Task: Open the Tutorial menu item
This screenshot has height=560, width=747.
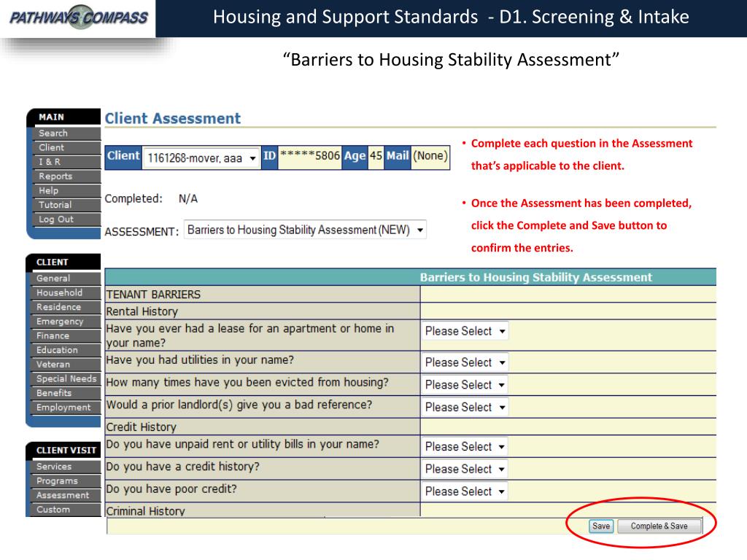Action: point(66,205)
